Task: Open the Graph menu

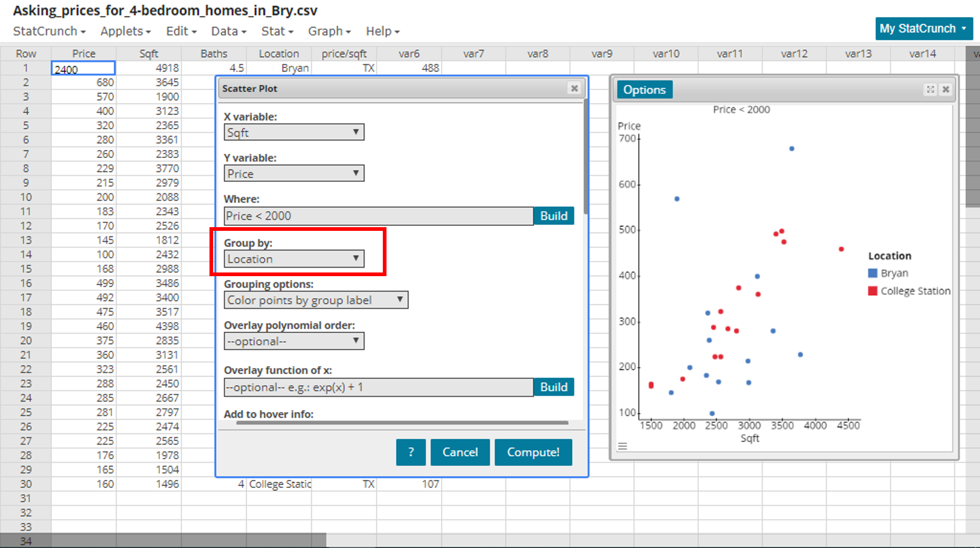Action: pyautogui.click(x=329, y=31)
